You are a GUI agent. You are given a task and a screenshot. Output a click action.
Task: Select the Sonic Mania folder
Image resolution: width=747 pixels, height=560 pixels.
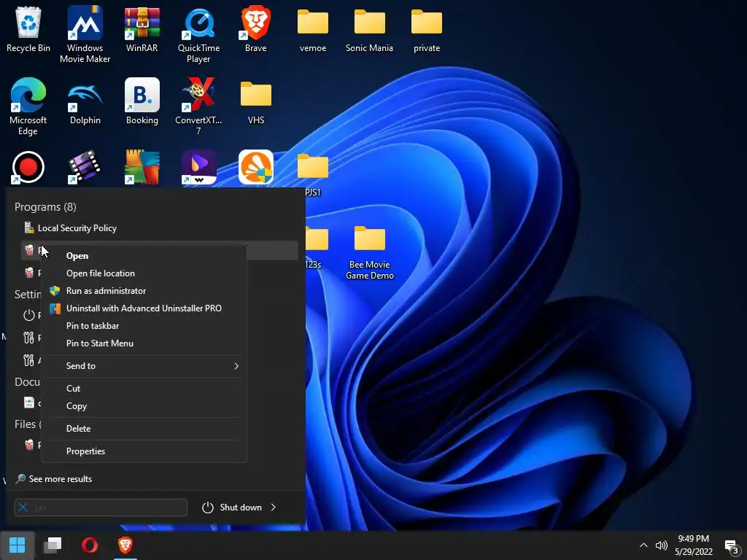click(x=370, y=29)
